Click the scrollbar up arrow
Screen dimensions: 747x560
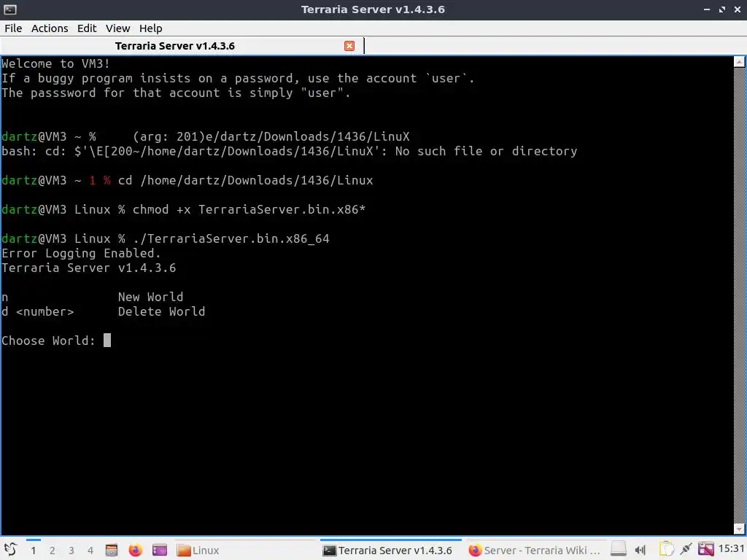tap(740, 62)
